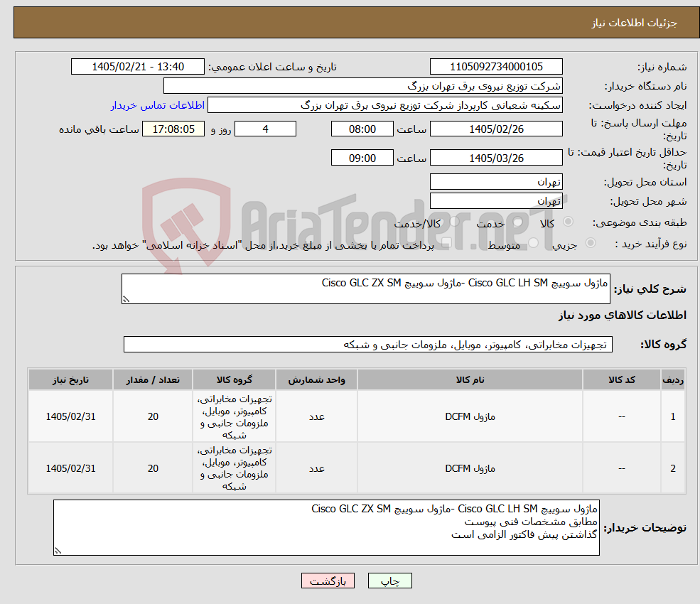Click the delivery city field تهران

tap(496, 201)
